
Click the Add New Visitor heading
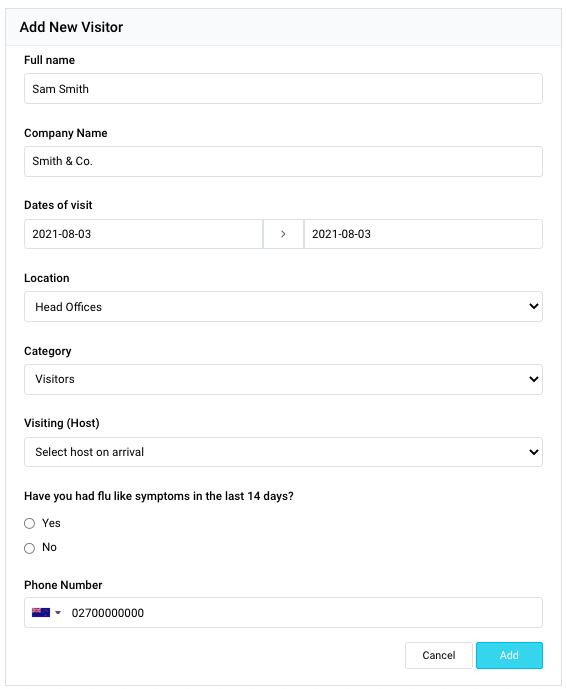click(x=71, y=27)
